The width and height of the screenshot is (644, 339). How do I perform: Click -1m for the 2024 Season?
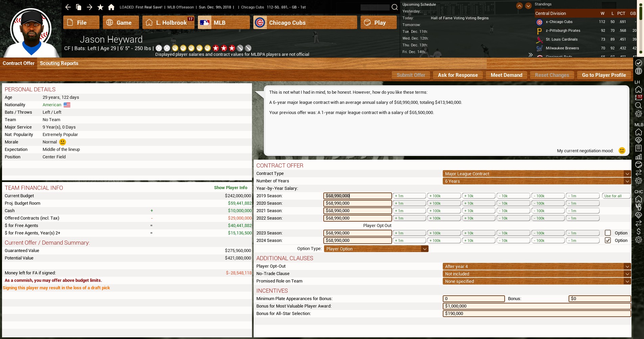[x=582, y=241]
